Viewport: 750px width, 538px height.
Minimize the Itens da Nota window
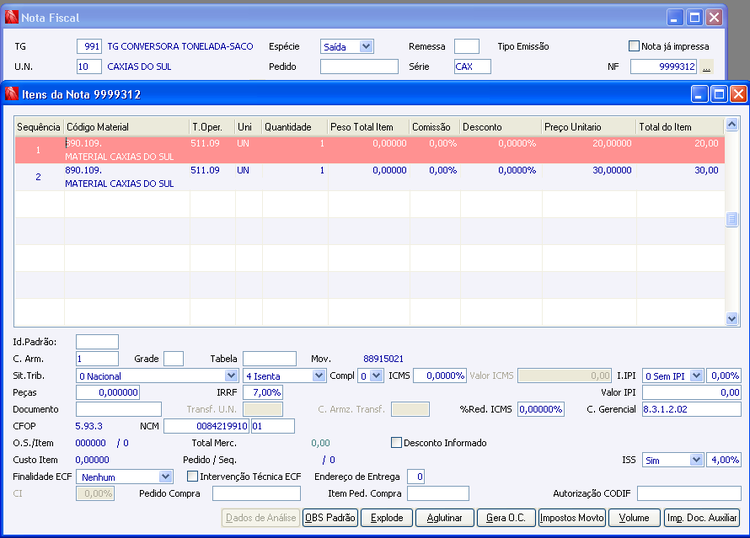(x=700, y=93)
